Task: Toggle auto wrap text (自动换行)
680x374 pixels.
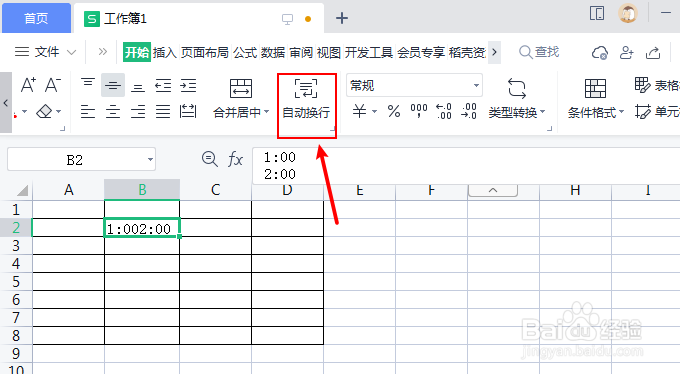Action: click(306, 100)
